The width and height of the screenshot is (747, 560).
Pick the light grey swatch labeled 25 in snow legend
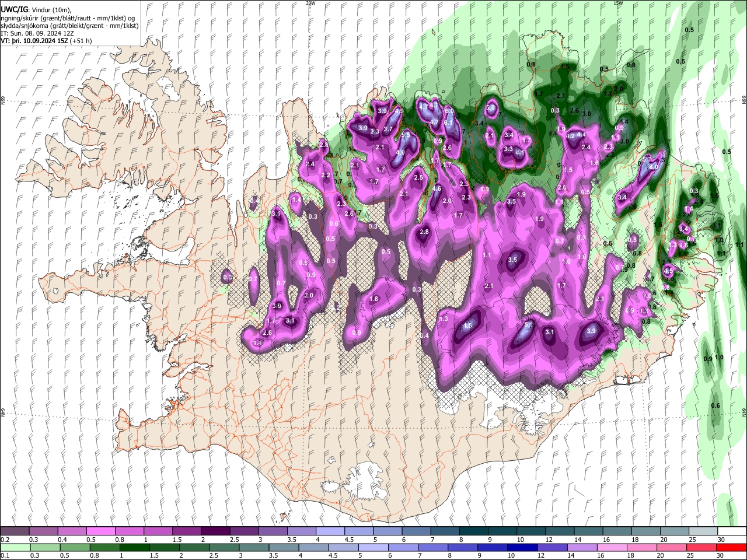coord(703,531)
